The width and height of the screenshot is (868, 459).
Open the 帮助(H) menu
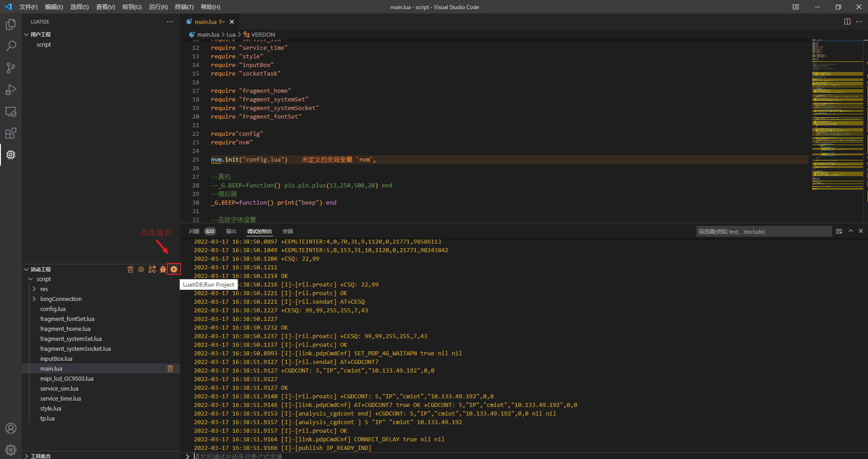coord(211,7)
